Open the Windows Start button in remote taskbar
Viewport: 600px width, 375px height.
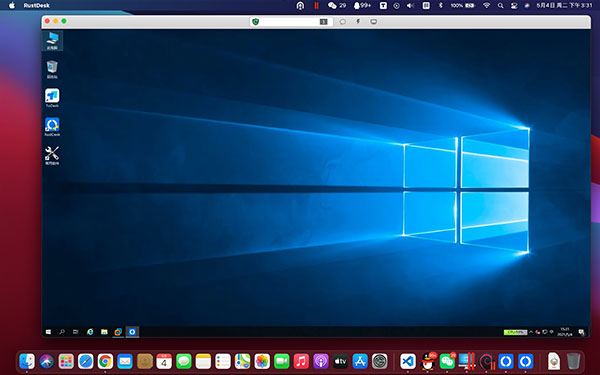tap(48, 332)
